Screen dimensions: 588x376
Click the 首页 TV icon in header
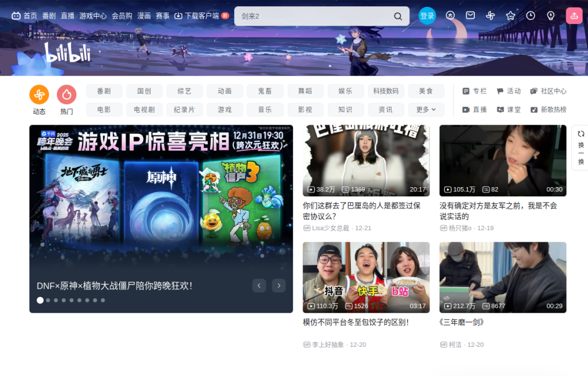pos(16,15)
